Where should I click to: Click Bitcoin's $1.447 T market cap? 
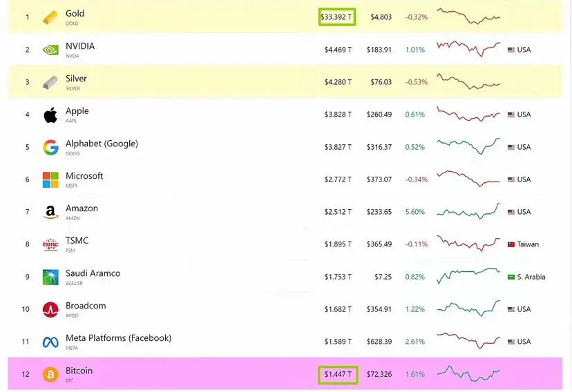[x=339, y=375]
